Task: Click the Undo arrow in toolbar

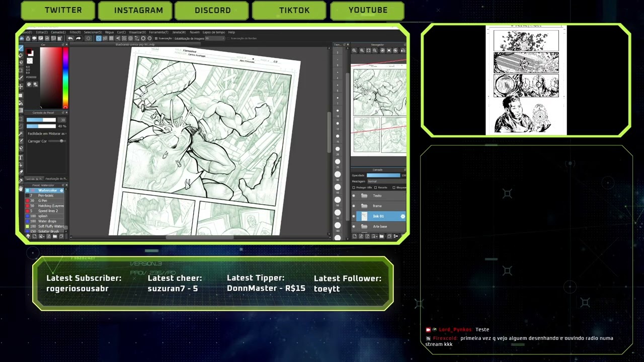Action: pyautogui.click(x=70, y=38)
